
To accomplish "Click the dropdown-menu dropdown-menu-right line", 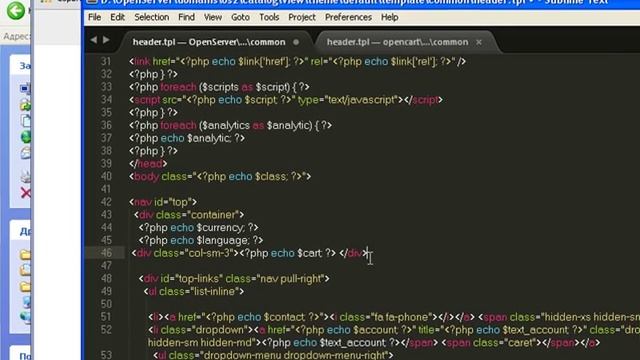I will tap(273, 355).
